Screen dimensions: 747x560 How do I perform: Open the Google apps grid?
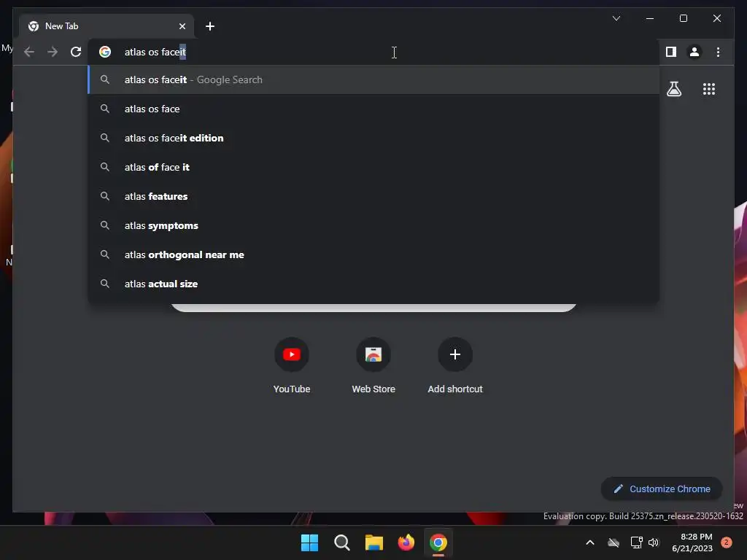click(709, 89)
